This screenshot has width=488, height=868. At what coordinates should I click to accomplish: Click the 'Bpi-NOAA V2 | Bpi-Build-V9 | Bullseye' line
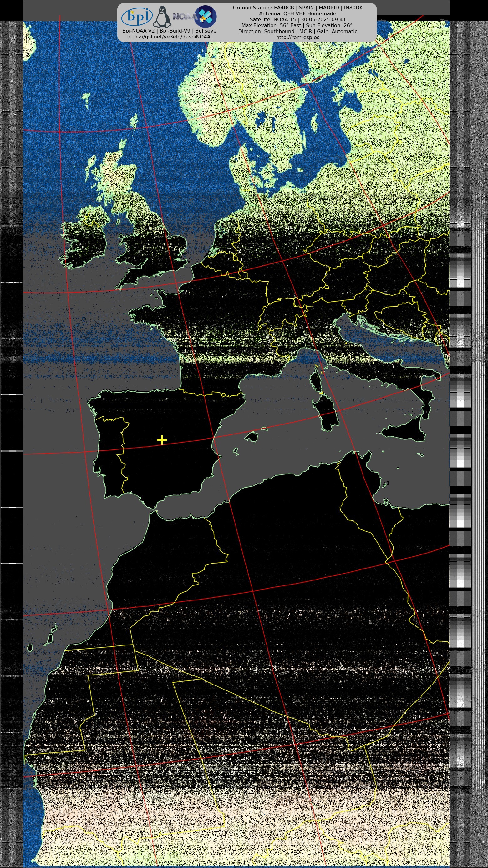point(169,31)
